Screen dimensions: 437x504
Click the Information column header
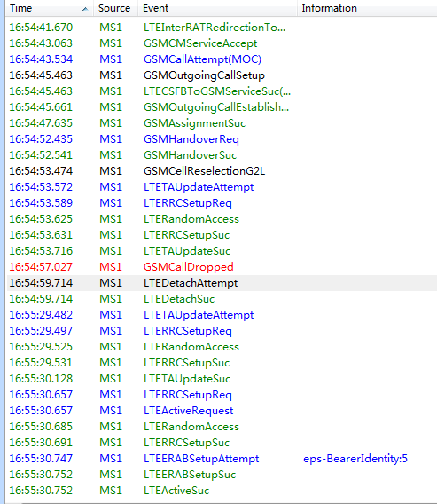tap(367, 8)
